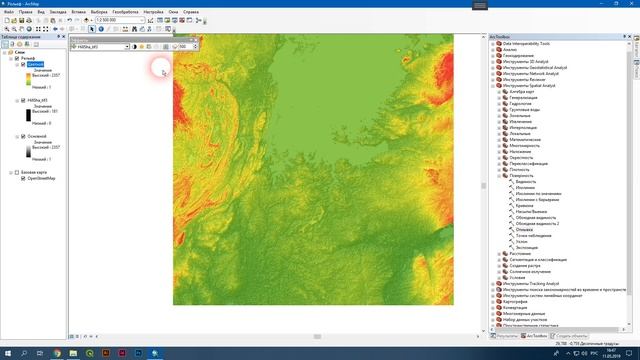Screen dimensions: 640x360
Task: Toggle visibility of Основной layer
Action: pos(23,136)
